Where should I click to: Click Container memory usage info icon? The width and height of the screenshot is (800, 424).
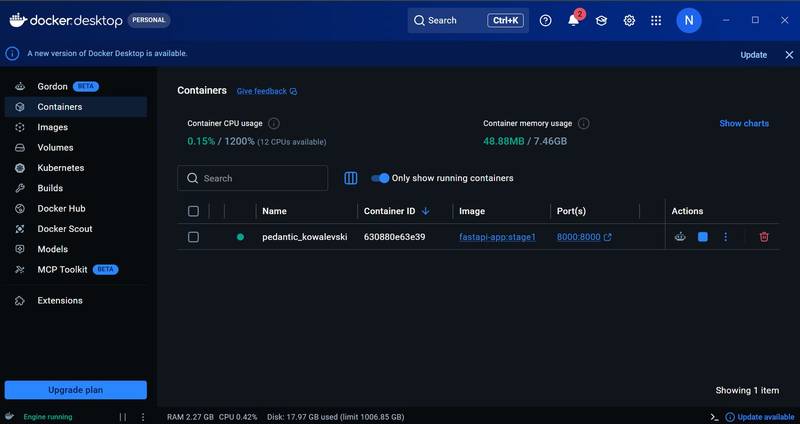[584, 123]
